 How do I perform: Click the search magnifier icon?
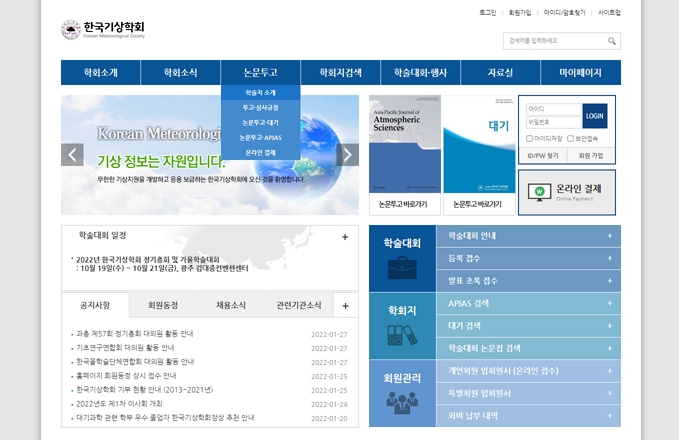point(612,41)
